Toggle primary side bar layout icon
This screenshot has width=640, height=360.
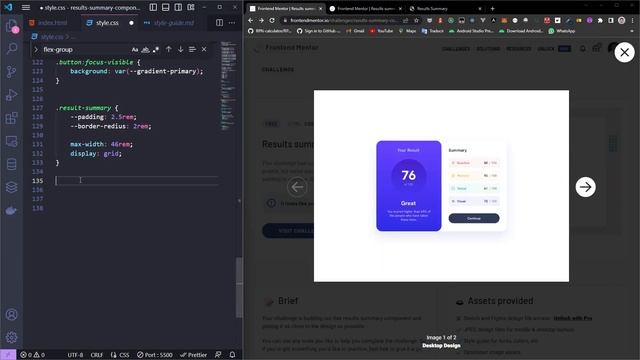click(x=153, y=7)
